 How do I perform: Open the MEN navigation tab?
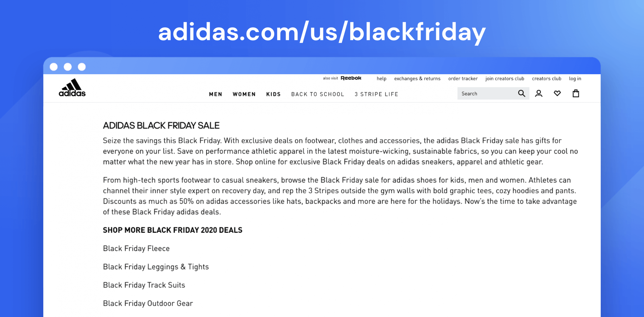215,94
